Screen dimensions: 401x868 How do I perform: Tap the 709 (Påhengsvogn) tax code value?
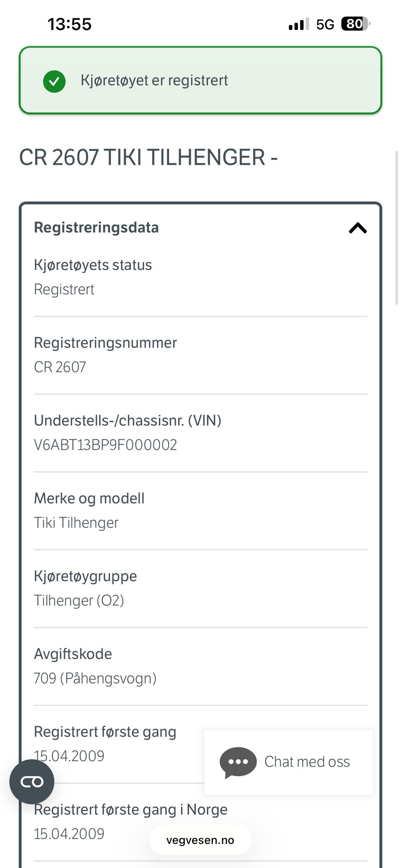click(x=95, y=678)
